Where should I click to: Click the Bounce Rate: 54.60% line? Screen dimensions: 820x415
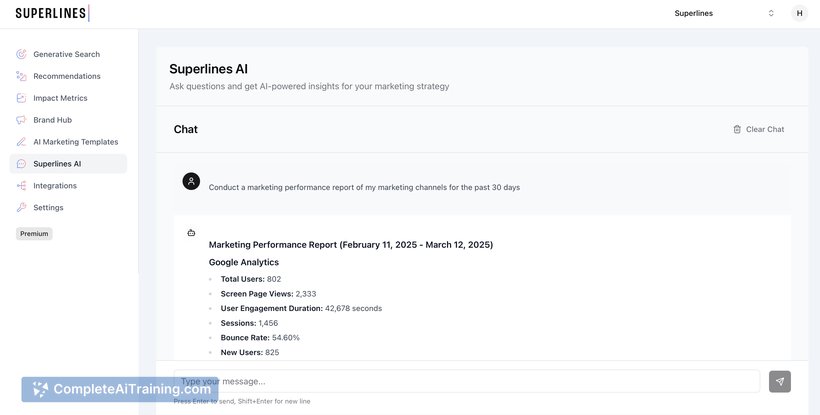coord(260,338)
